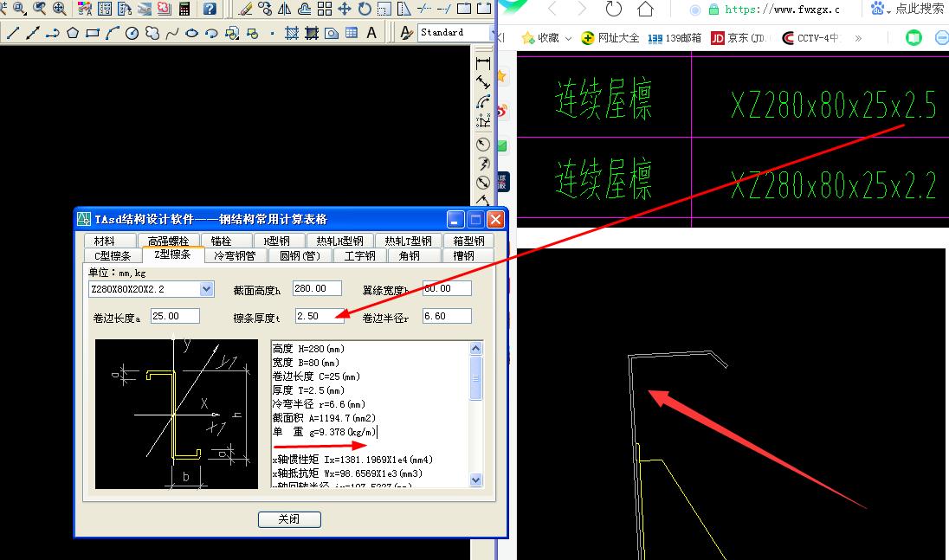The width and height of the screenshot is (949, 560).
Task: Open CCTV-4 bookmark in browser
Action: point(810,38)
